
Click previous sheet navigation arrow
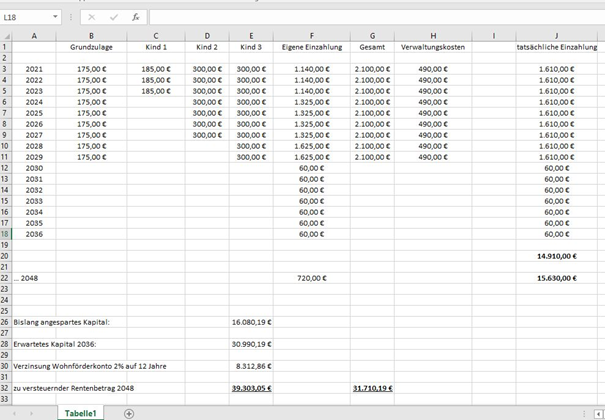click(x=15, y=413)
